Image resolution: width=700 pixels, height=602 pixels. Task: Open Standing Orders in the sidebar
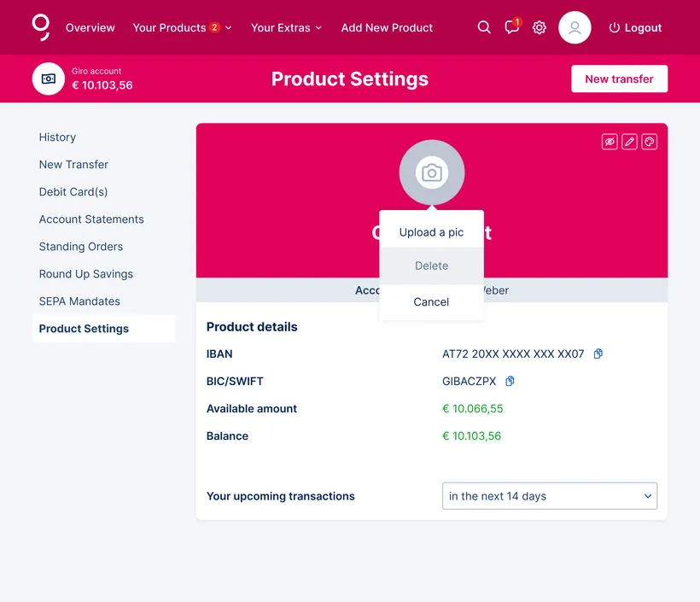[x=81, y=247]
